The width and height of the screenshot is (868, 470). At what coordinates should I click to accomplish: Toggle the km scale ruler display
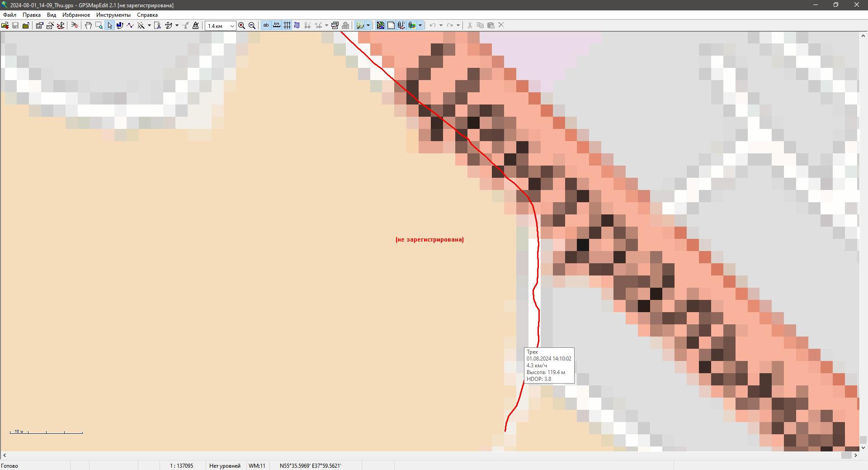pyautogui.click(x=276, y=25)
